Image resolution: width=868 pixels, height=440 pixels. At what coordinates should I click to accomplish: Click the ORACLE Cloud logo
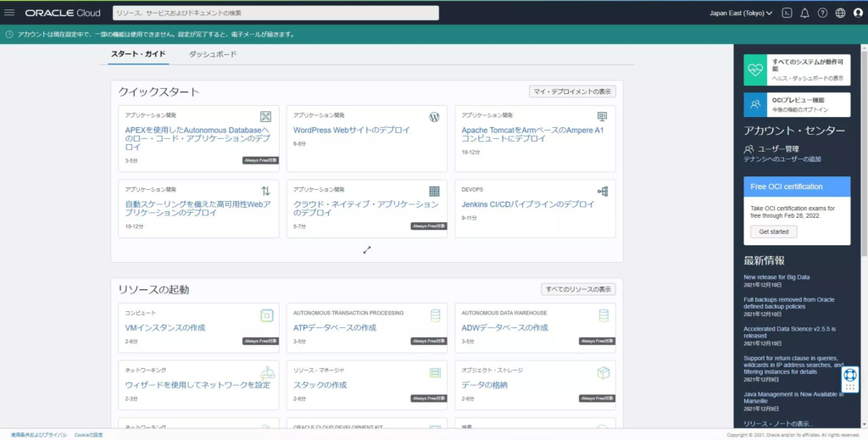tap(63, 13)
